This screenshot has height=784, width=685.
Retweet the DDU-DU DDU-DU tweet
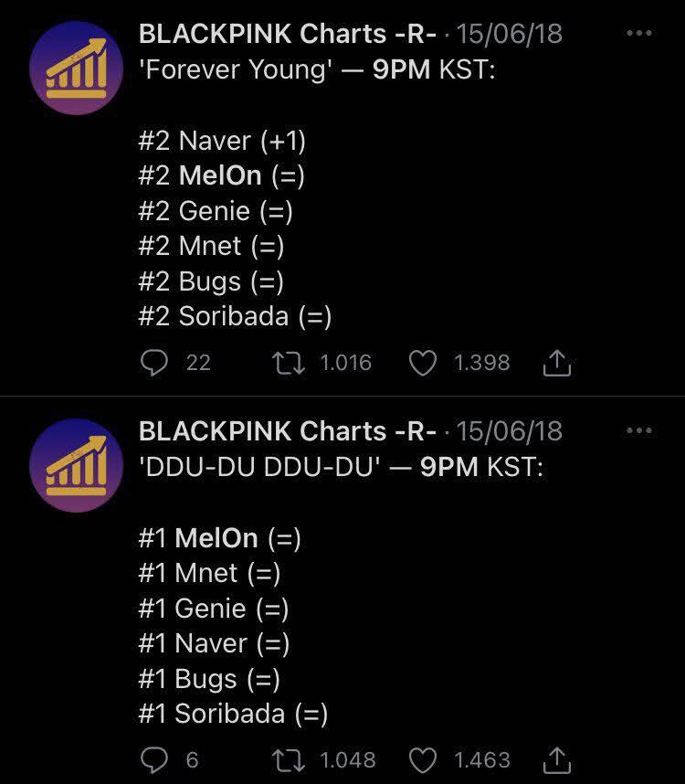(289, 760)
